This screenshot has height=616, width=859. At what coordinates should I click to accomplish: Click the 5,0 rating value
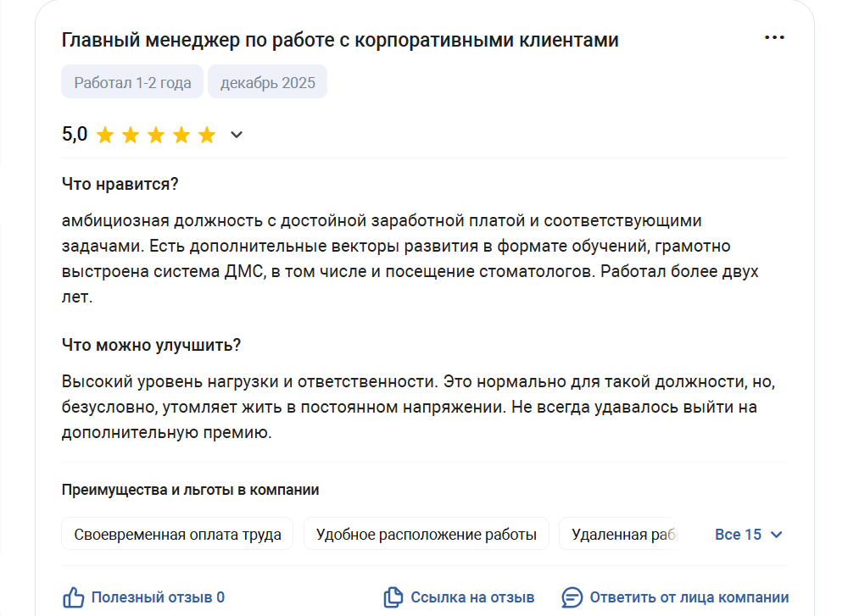[75, 134]
